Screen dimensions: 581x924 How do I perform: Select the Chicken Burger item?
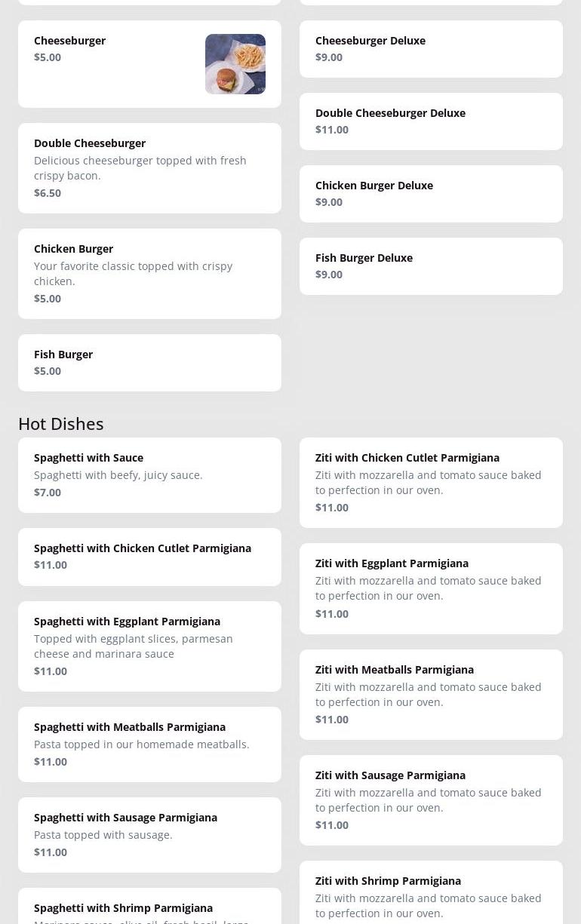(x=149, y=274)
